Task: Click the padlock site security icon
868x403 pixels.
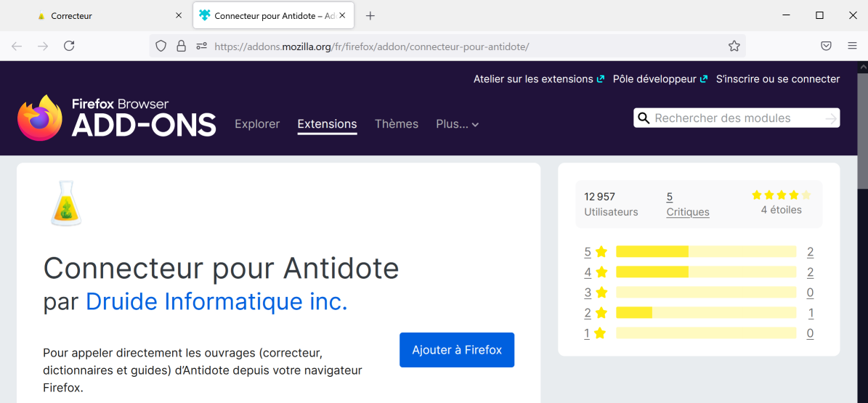Action: (182, 46)
